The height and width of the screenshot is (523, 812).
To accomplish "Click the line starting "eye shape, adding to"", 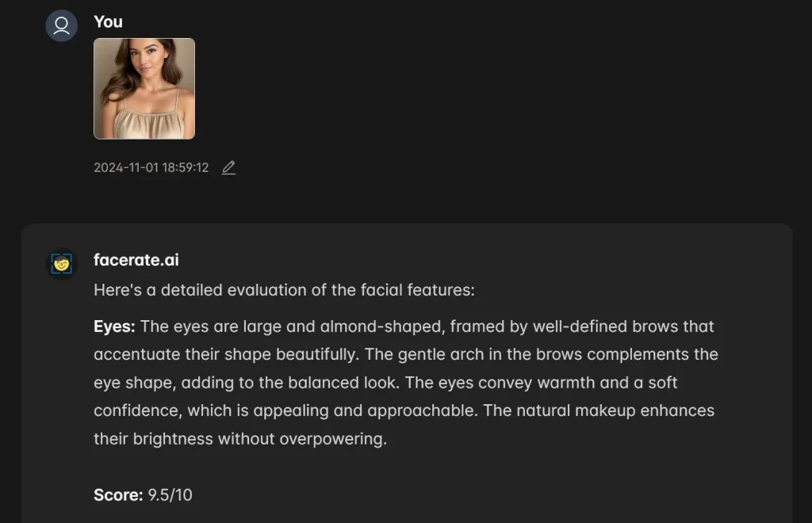I will 385,383.
